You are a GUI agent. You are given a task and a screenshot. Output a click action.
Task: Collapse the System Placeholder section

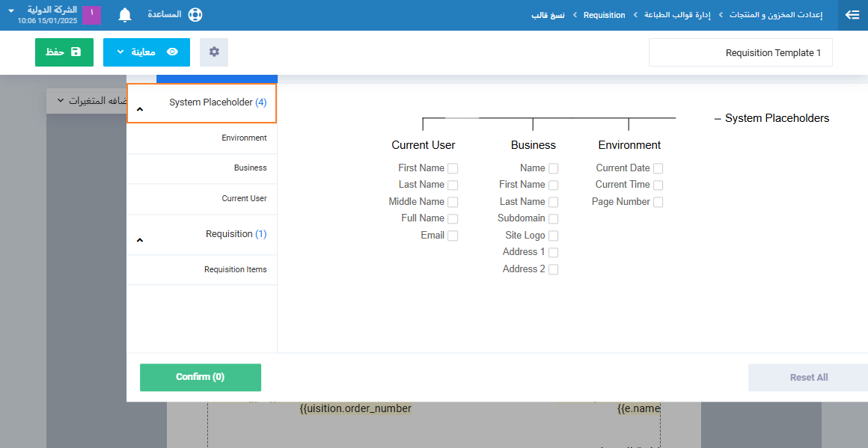(x=139, y=109)
